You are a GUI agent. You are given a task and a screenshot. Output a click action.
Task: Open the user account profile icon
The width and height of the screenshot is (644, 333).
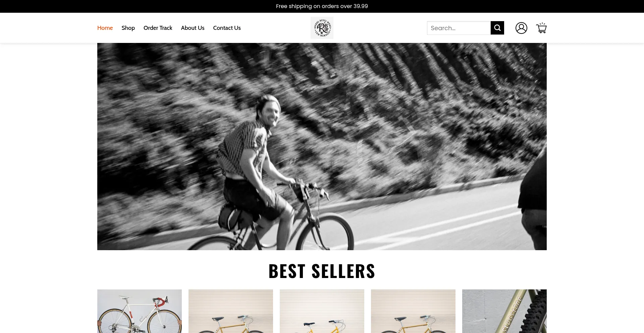[x=521, y=28]
